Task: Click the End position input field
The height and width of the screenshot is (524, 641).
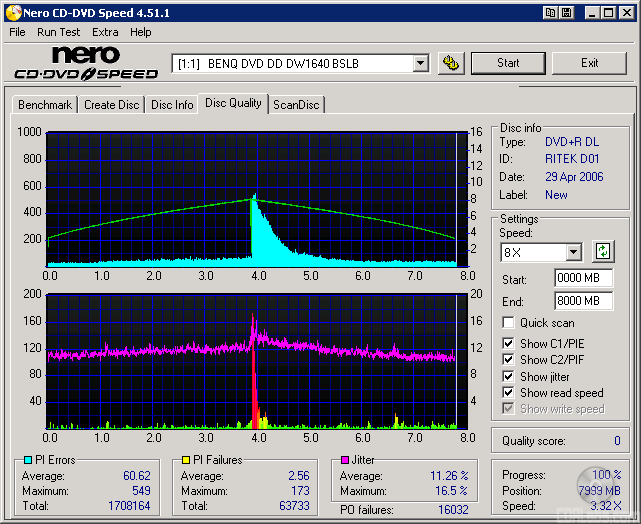Action: 583,301
